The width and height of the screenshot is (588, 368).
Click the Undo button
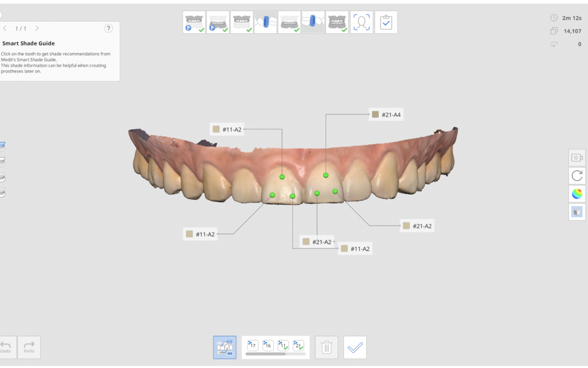5,347
